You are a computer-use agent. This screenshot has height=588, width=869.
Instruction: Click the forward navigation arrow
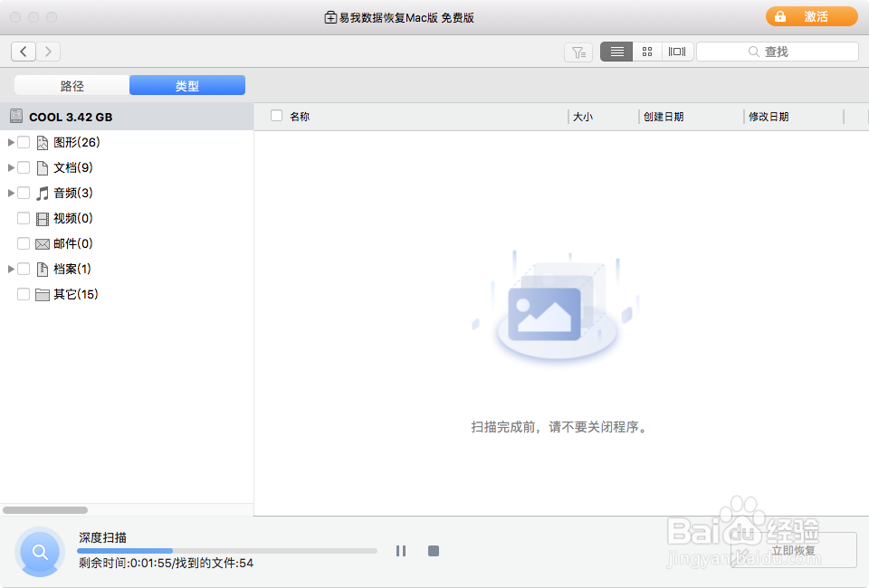(x=48, y=52)
